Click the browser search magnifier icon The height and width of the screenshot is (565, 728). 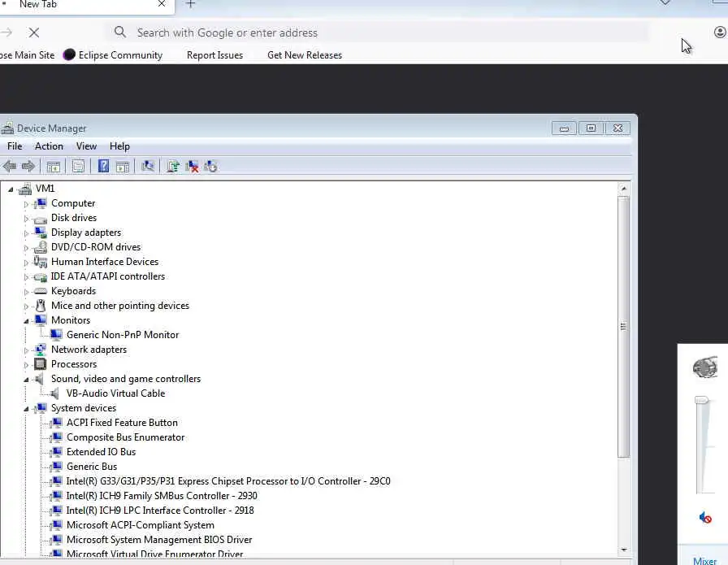point(119,32)
